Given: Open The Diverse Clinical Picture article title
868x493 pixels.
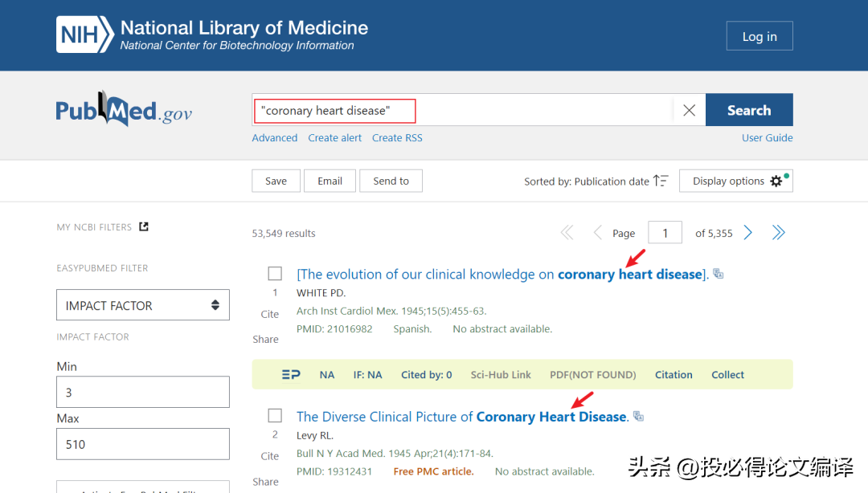Looking at the screenshot, I should click(x=463, y=416).
